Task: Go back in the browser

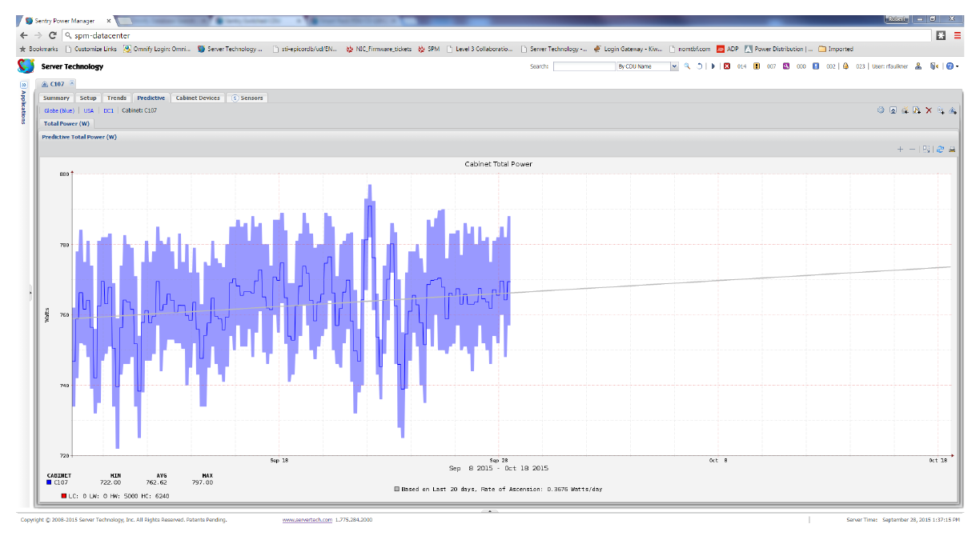Action: [x=24, y=35]
